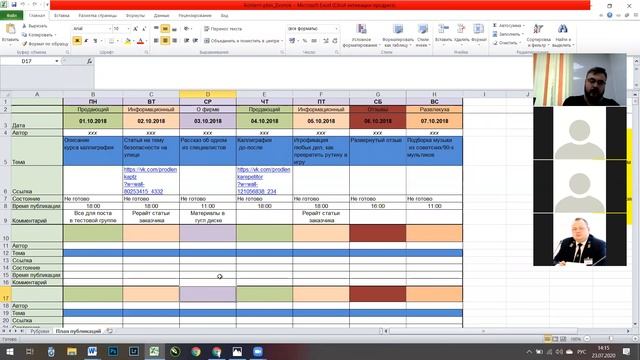This screenshot has width=640, height=360.
Task: Switch to the Page Layout ribbon tab
Action: [98, 16]
